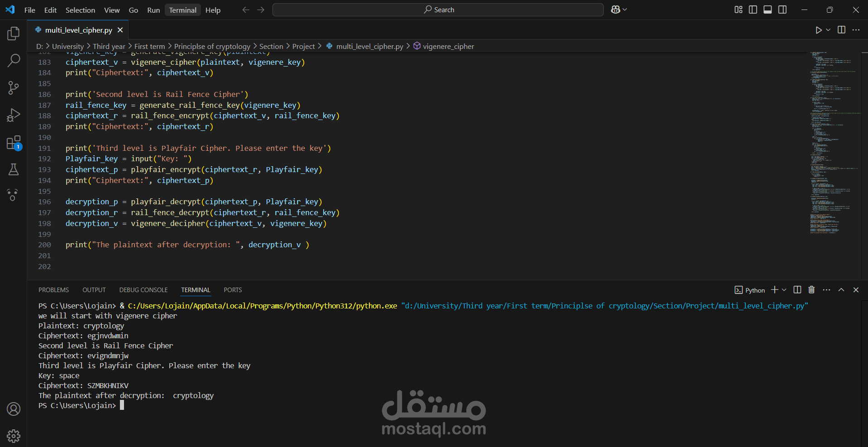Create a new terminal with plus

(x=775, y=290)
